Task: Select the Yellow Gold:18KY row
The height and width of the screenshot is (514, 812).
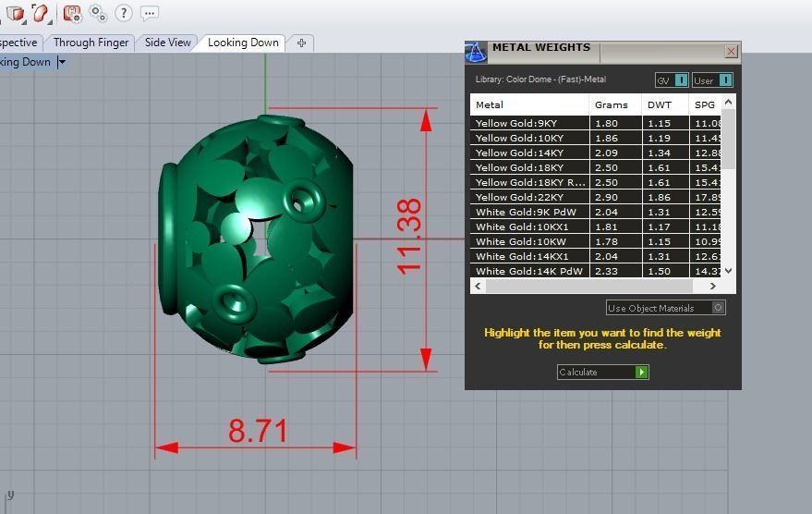Action: coord(596,167)
